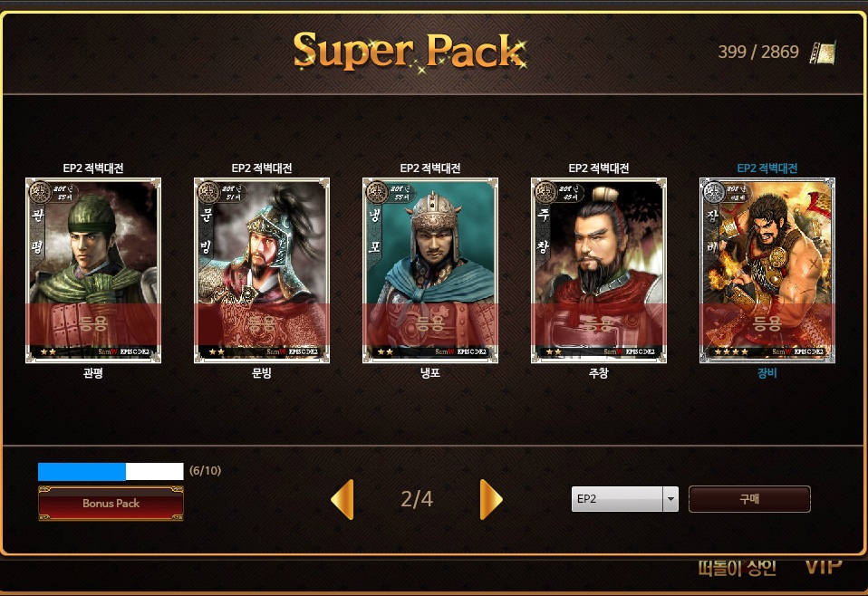Open the VIP tab at bottom
This screenshot has height=596, width=868.
(x=824, y=567)
